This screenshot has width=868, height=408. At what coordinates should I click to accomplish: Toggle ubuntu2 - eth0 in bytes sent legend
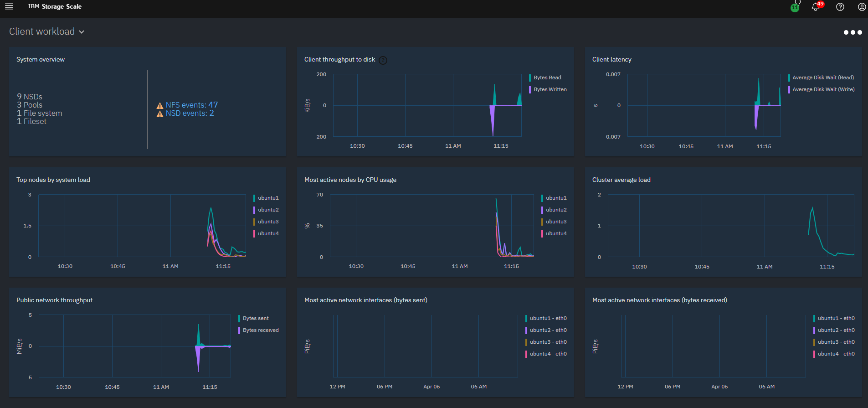(x=548, y=330)
